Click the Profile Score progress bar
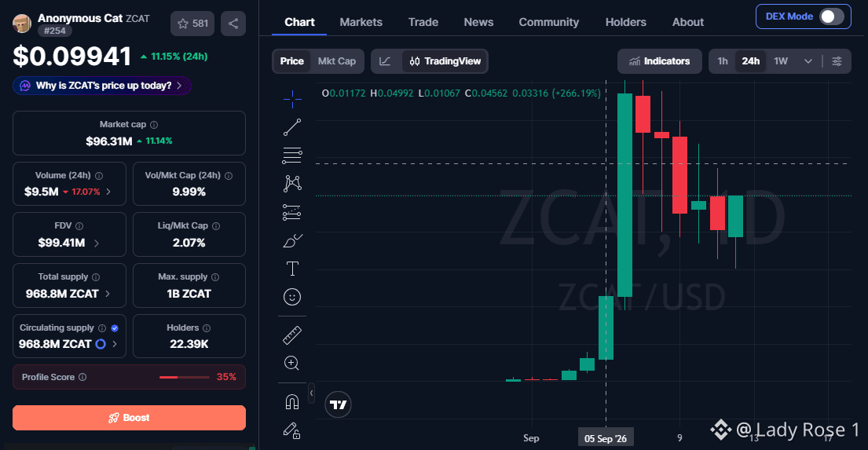The image size is (868, 450). click(185, 378)
